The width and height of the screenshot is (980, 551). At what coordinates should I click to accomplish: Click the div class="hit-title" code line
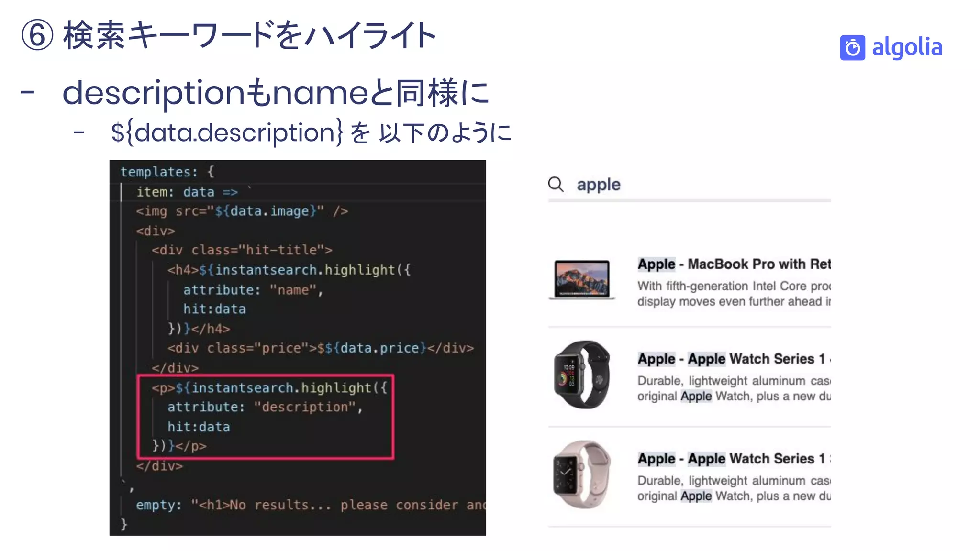[242, 250]
